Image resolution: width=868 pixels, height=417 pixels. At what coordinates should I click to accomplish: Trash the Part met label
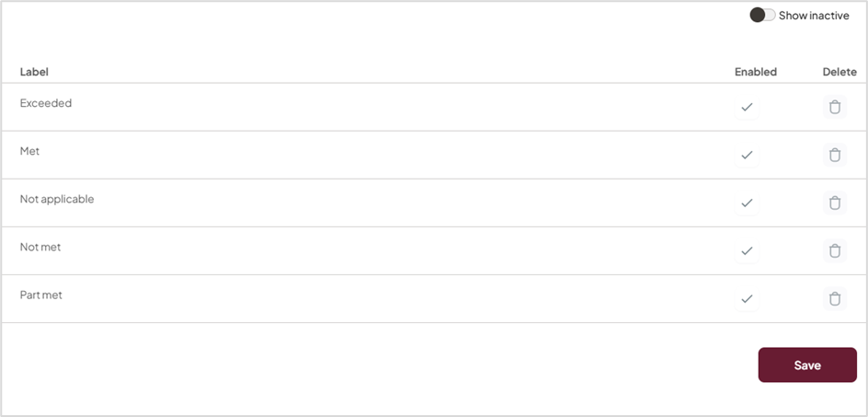click(835, 298)
